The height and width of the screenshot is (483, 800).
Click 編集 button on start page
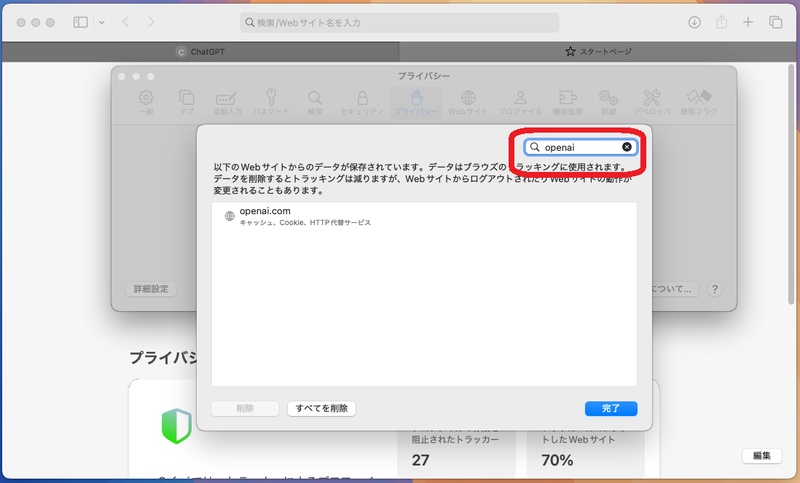click(x=761, y=455)
